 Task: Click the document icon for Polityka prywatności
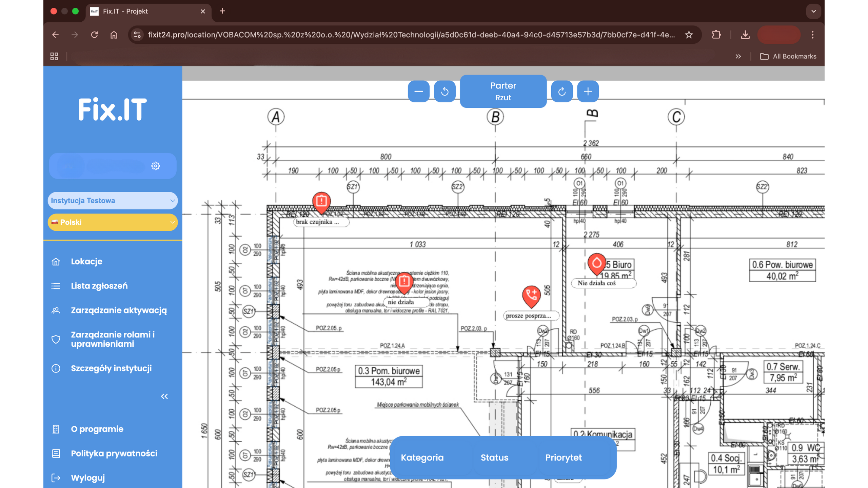56,453
